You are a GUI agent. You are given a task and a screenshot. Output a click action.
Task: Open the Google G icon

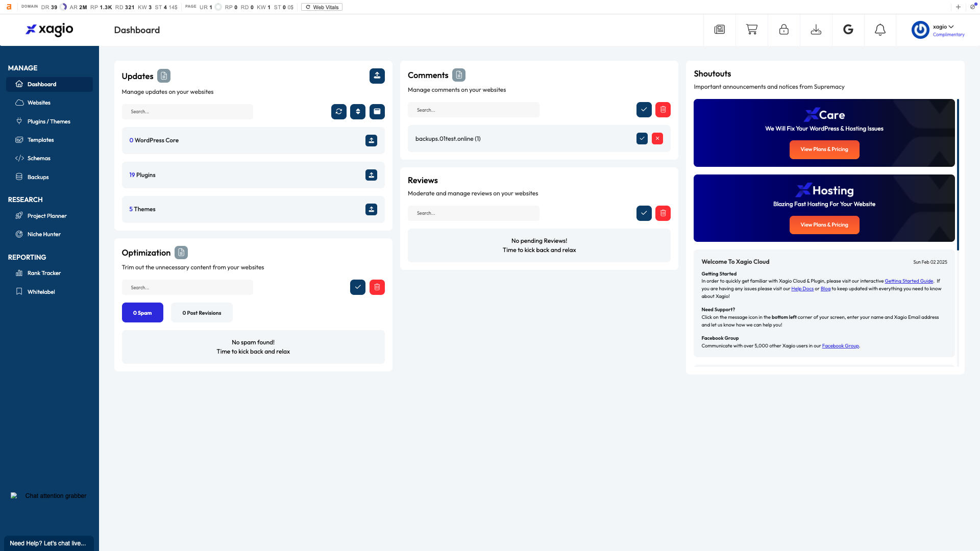pyautogui.click(x=848, y=30)
